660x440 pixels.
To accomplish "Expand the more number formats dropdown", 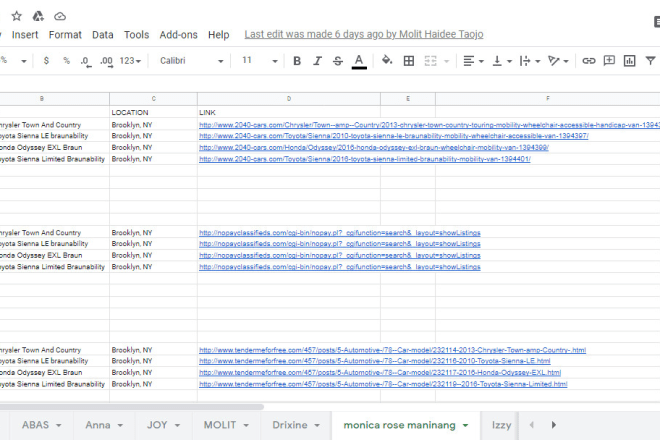I will coord(131,61).
